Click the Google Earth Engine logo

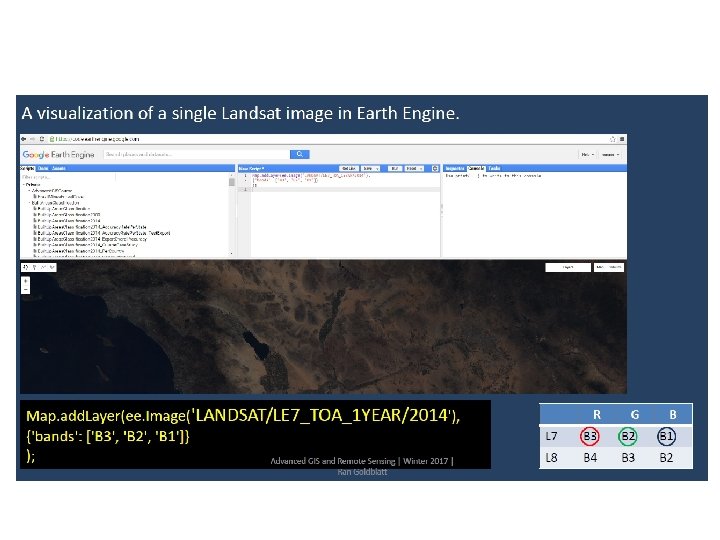pos(58,155)
